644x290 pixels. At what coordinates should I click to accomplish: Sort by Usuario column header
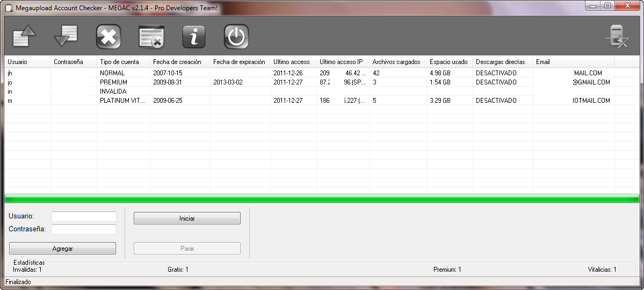click(27, 62)
